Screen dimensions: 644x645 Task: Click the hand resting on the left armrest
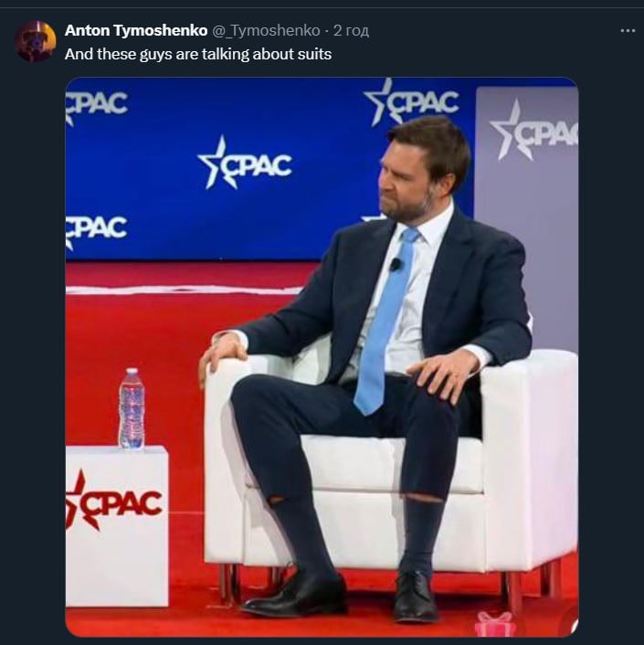coord(221,354)
